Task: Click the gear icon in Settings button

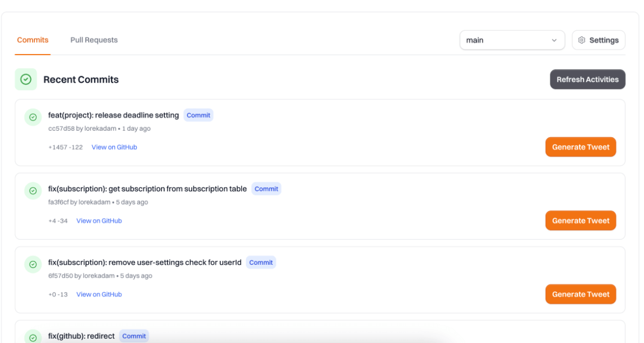Action: click(582, 40)
